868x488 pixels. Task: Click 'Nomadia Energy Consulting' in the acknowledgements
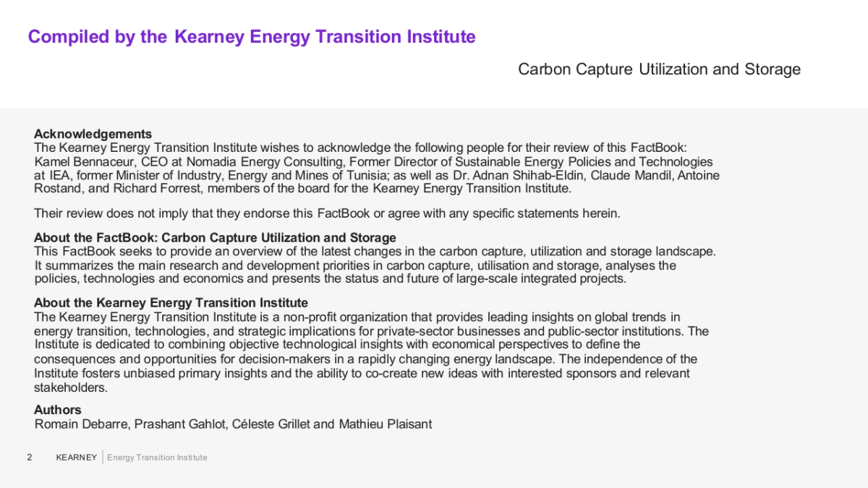(265, 162)
